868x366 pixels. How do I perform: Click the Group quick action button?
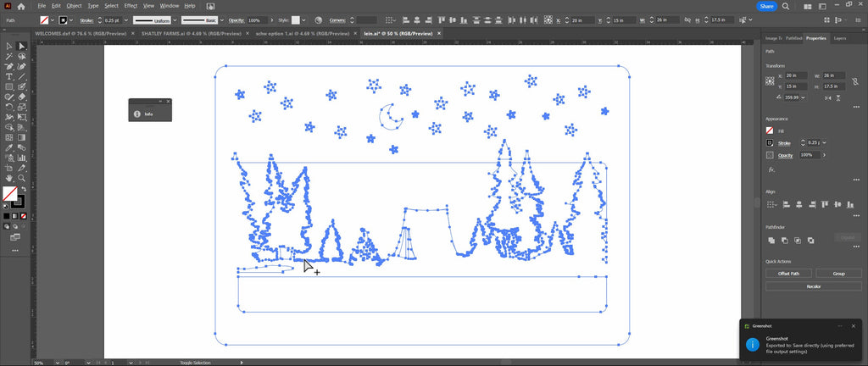[838, 273]
